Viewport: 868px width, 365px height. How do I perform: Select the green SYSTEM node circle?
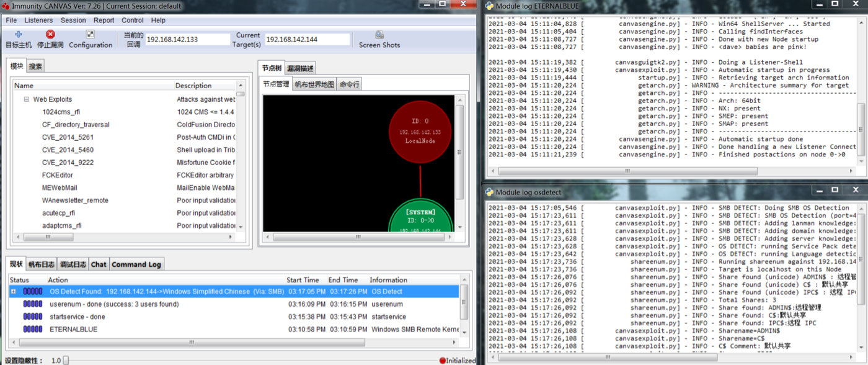pyautogui.click(x=421, y=215)
